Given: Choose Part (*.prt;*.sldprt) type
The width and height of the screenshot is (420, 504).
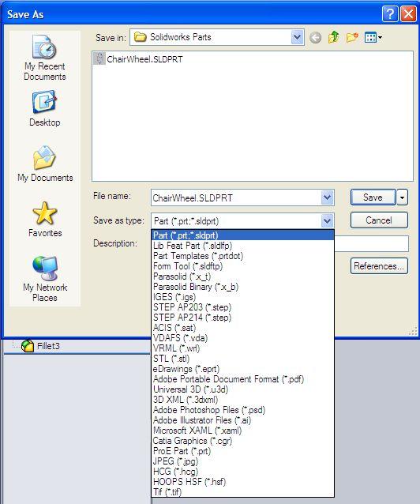Looking at the screenshot, I should click(242, 235).
